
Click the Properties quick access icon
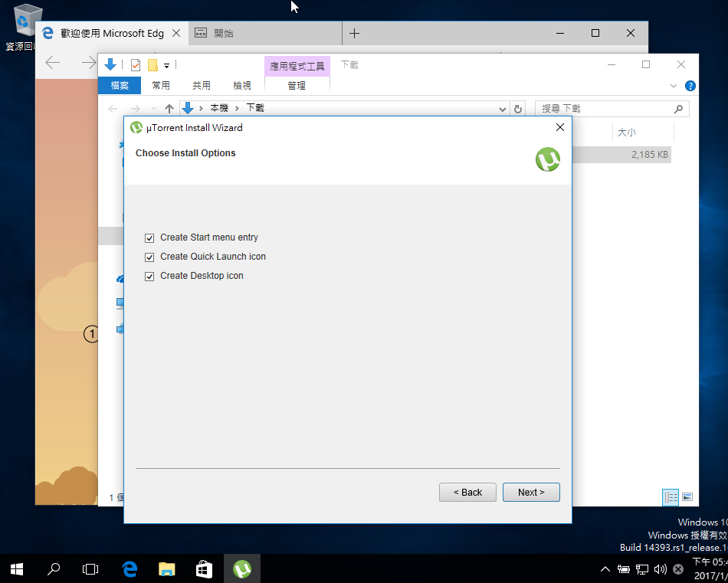point(135,65)
